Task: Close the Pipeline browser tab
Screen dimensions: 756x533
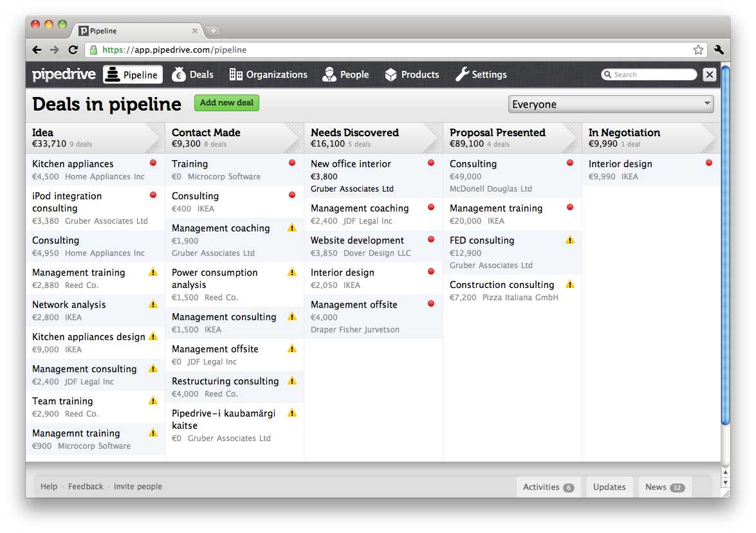Action: (195, 31)
